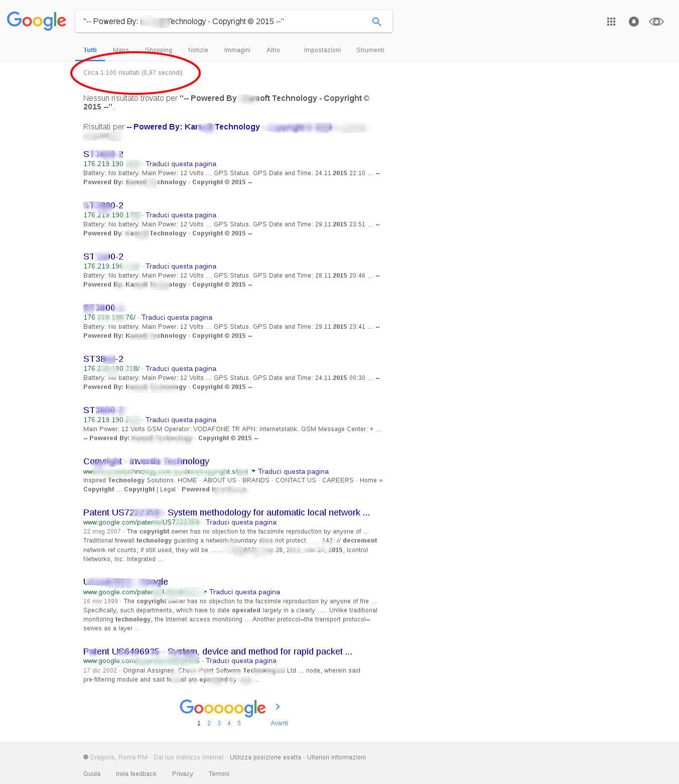Translate page for 24.11.2015 22:10 result
The image size is (679, 784).
click(181, 164)
